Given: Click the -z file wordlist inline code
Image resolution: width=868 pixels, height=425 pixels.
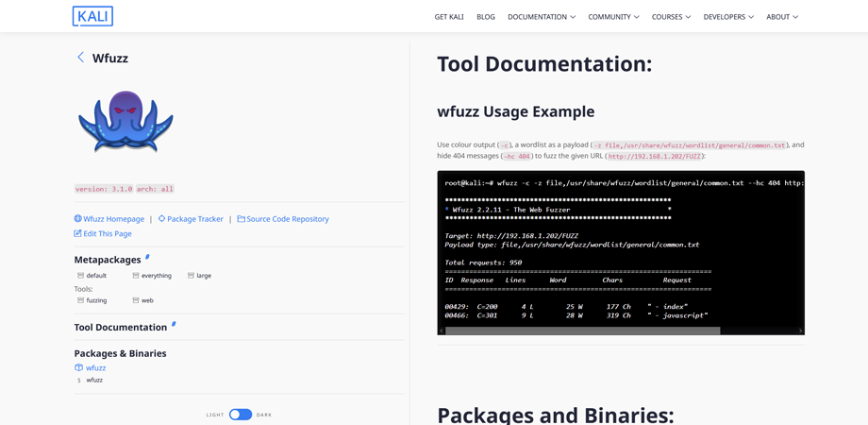Looking at the screenshot, I should [x=689, y=145].
